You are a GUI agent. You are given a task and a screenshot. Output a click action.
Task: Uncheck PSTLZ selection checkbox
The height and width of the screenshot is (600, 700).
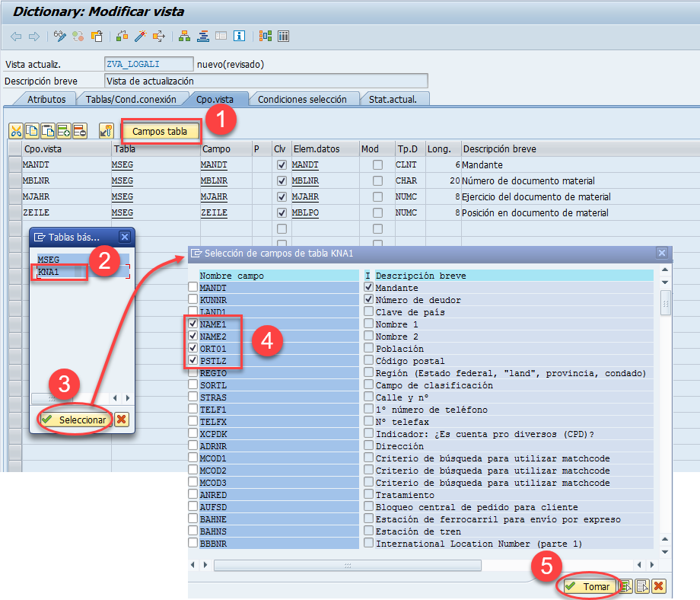click(192, 360)
